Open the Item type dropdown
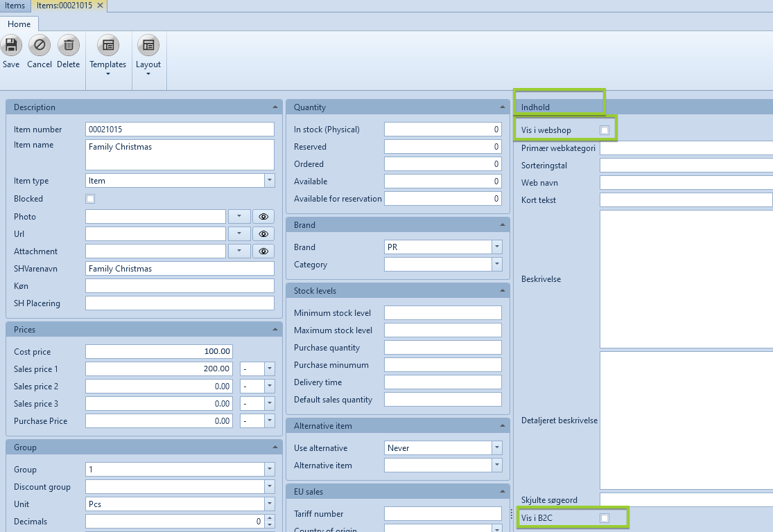This screenshot has height=532, width=773. tap(270, 181)
